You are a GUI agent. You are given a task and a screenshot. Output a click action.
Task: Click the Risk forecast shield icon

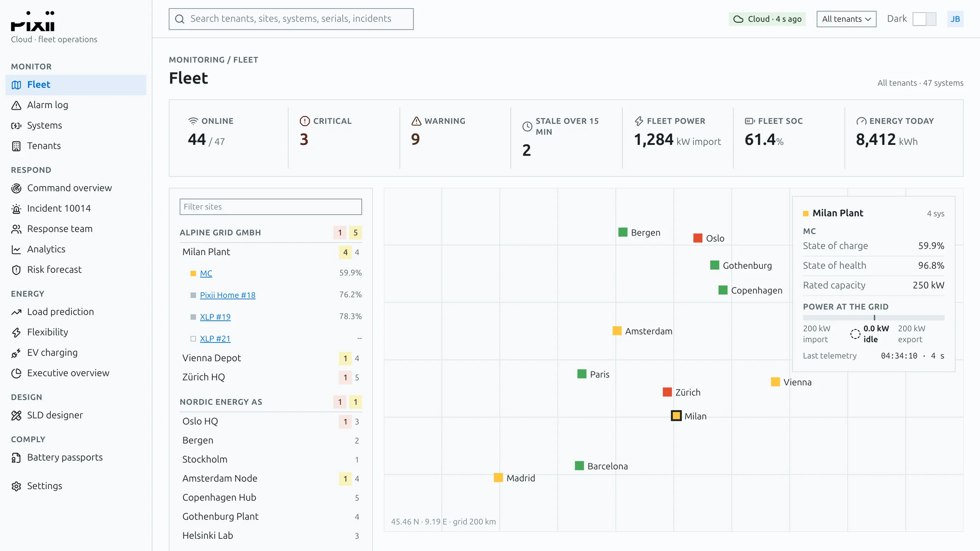(x=16, y=270)
